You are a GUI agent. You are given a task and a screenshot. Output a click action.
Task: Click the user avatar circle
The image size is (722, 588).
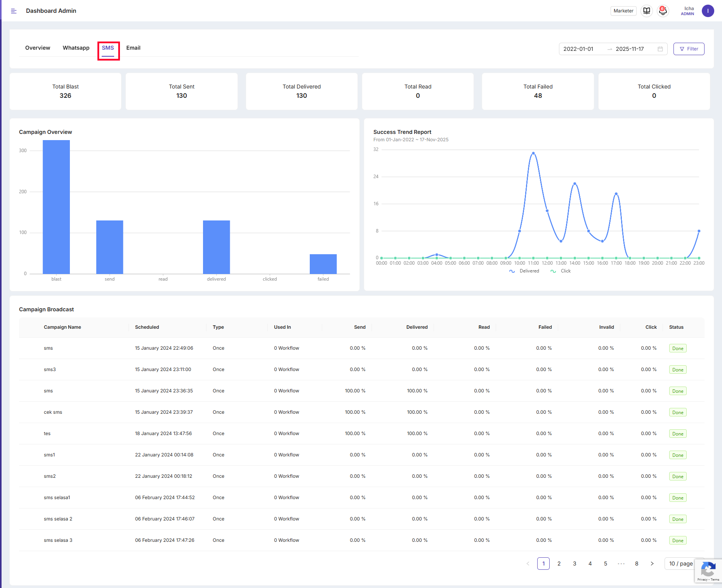(708, 11)
